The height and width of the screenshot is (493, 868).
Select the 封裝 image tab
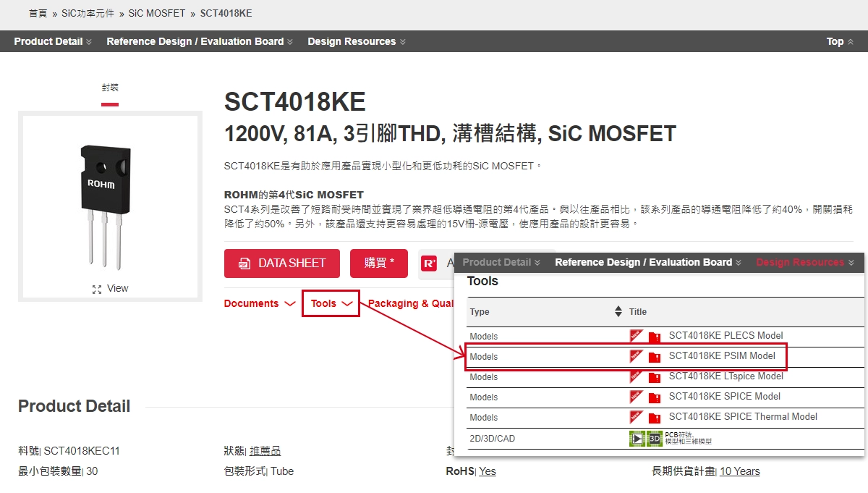(110, 88)
